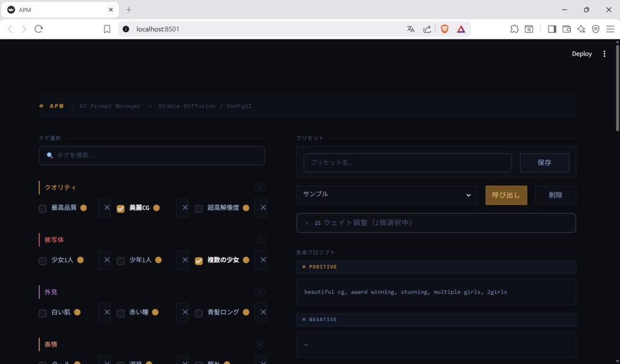Open the translate page icon
This screenshot has width=620, height=364.
(411, 29)
